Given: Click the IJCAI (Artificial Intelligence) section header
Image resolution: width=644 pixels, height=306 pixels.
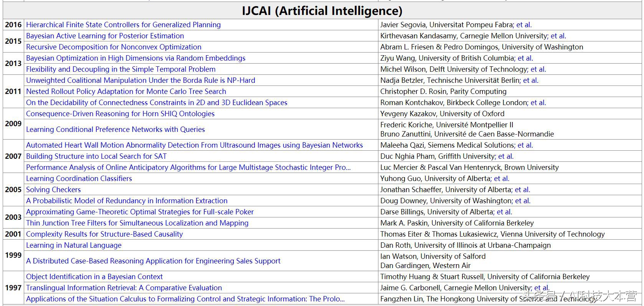Looking at the screenshot, I should (x=322, y=11).
